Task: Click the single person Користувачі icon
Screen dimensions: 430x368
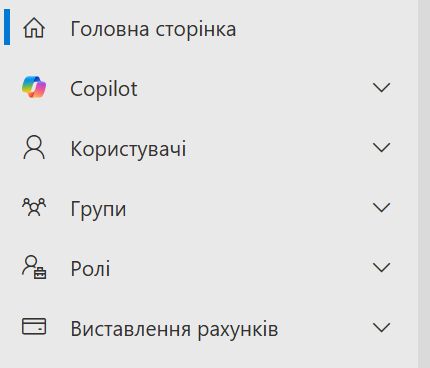Action: [34, 147]
